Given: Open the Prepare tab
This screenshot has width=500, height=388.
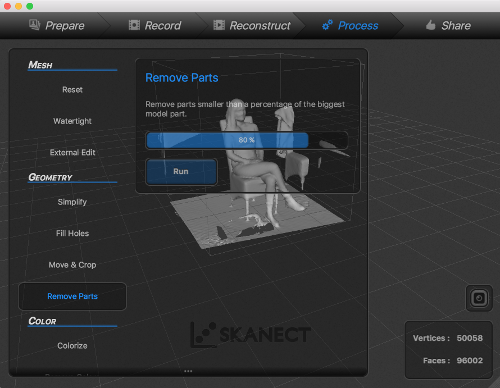Looking at the screenshot, I should (x=57, y=26).
